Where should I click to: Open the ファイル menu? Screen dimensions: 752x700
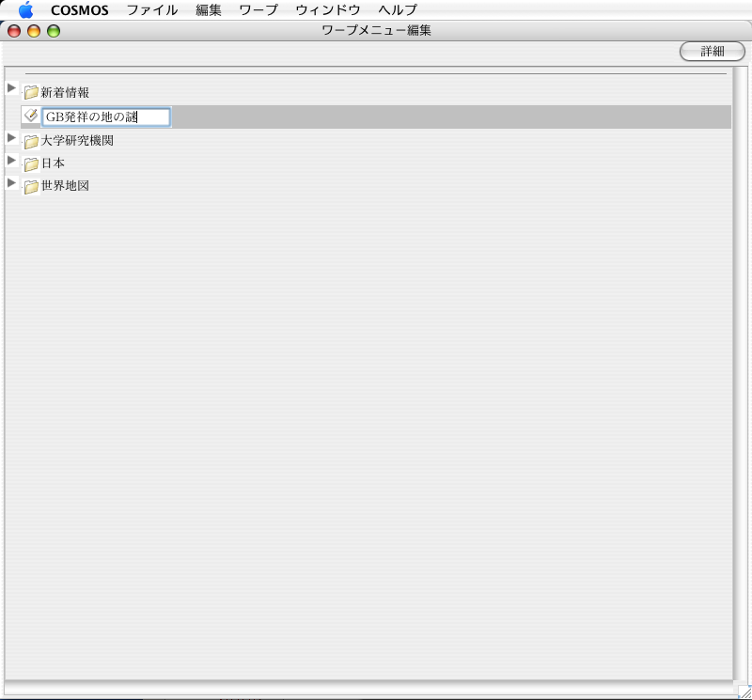pyautogui.click(x=151, y=10)
